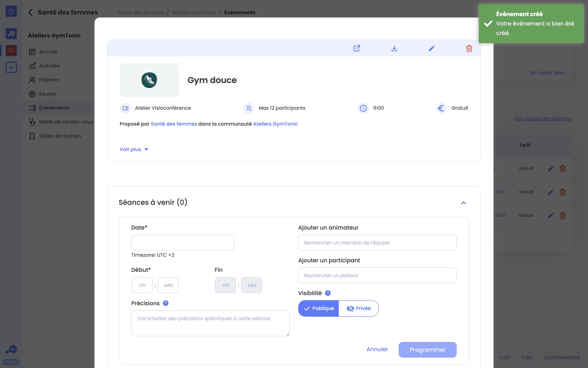Go back using the arrow beside Santé des femmes
The image size is (588, 368).
(x=30, y=12)
